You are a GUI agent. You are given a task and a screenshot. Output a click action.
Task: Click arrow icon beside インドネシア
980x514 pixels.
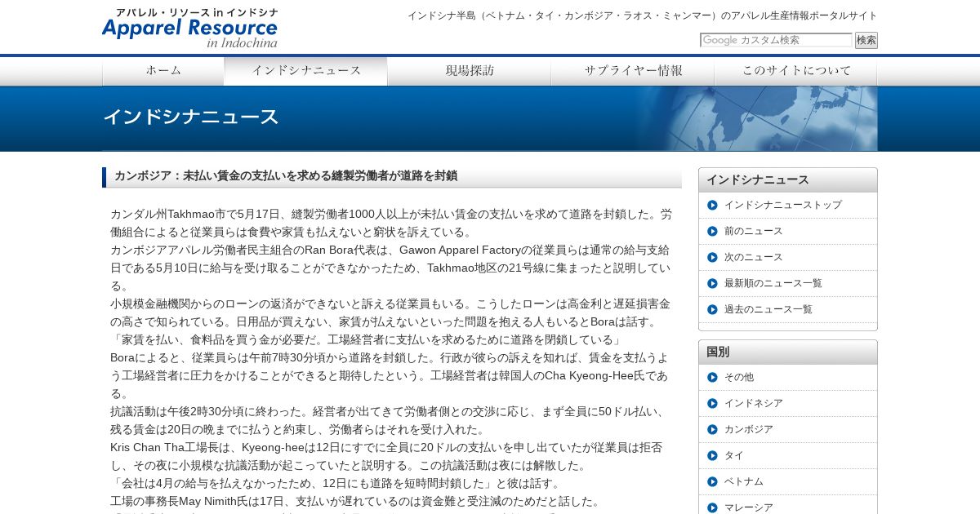point(712,403)
